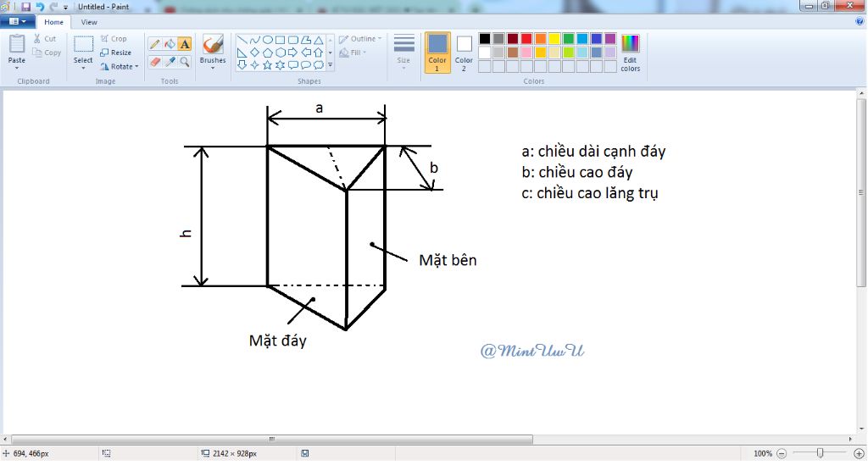The height and width of the screenshot is (465, 868).
Task: Pick the Cloud callout shape
Action: (319, 64)
